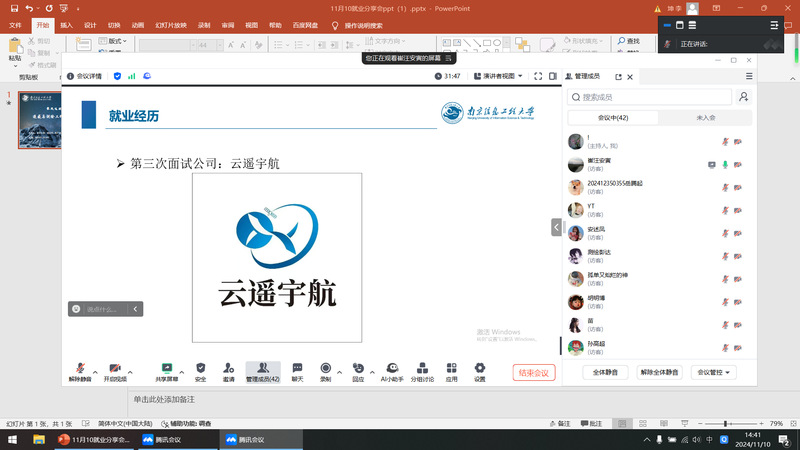Click Mute All (全体静音) button
This screenshot has width=800, height=450.
coord(605,372)
